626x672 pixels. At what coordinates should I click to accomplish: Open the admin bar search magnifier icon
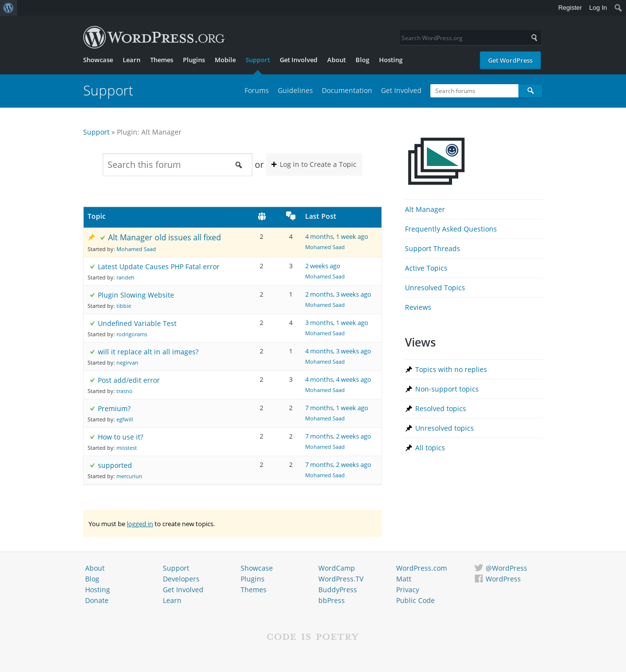click(618, 8)
